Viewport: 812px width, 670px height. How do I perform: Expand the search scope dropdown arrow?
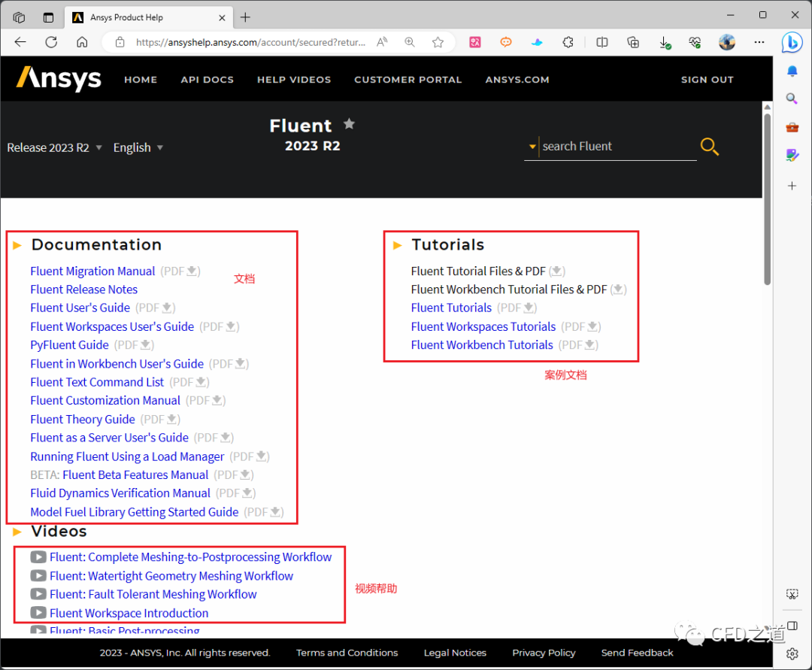point(532,147)
